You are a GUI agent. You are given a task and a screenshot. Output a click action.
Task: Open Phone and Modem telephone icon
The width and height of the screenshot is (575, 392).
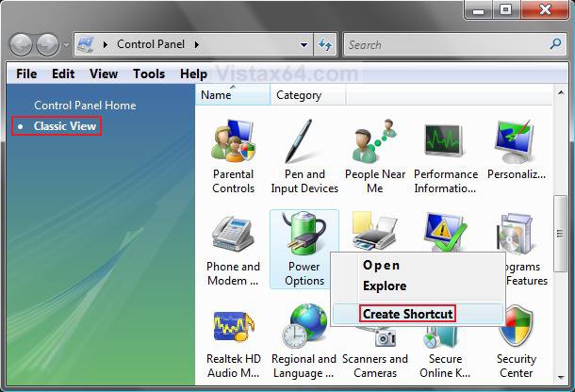click(233, 233)
